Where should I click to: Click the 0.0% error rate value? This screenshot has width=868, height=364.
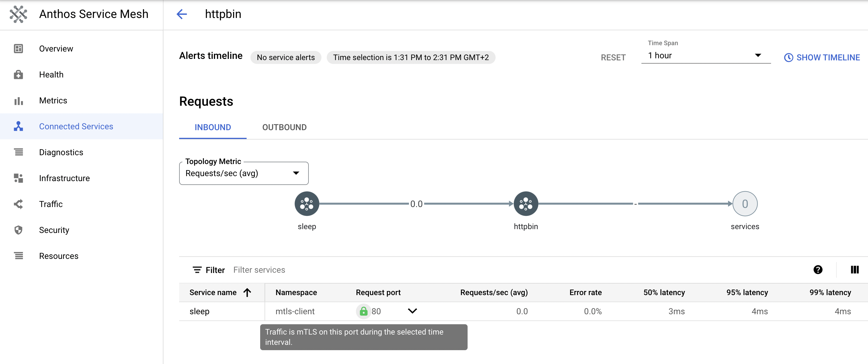point(593,312)
